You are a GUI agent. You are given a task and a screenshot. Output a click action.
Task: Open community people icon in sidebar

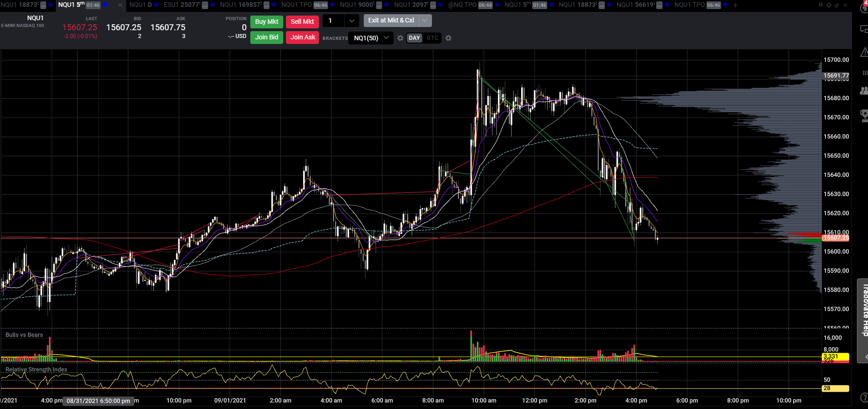[864, 91]
